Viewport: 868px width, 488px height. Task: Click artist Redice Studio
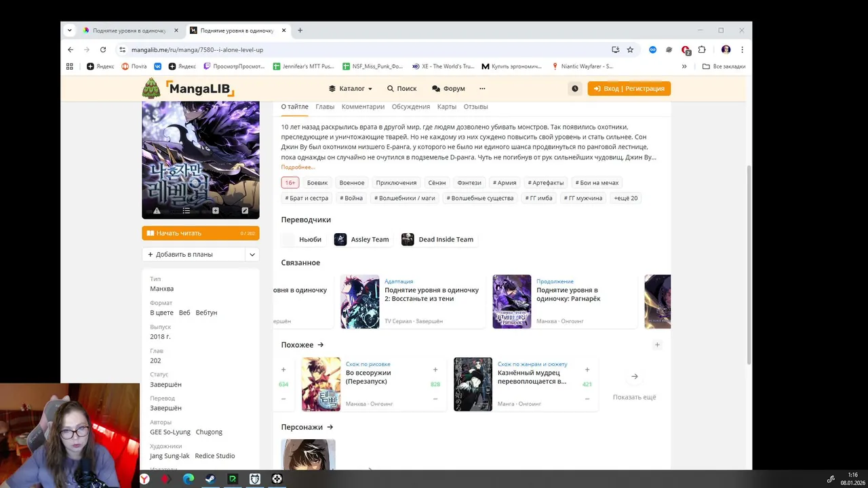pyautogui.click(x=215, y=456)
